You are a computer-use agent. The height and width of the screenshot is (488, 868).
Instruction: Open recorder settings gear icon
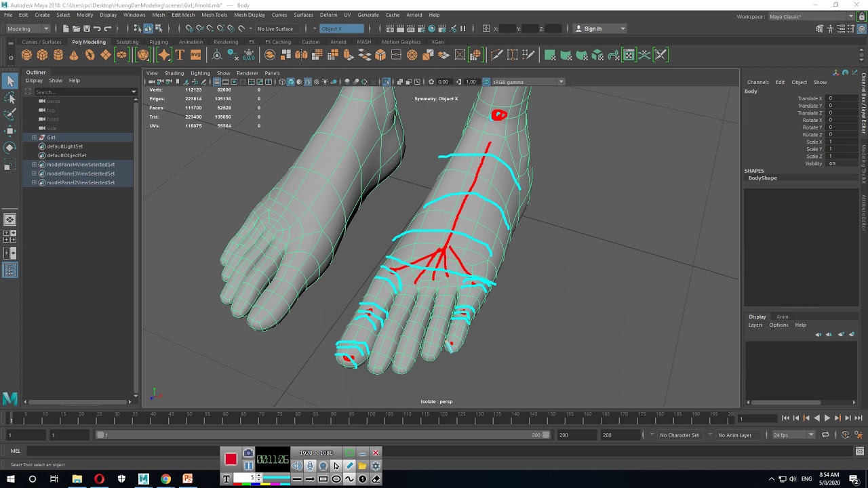coord(376,466)
